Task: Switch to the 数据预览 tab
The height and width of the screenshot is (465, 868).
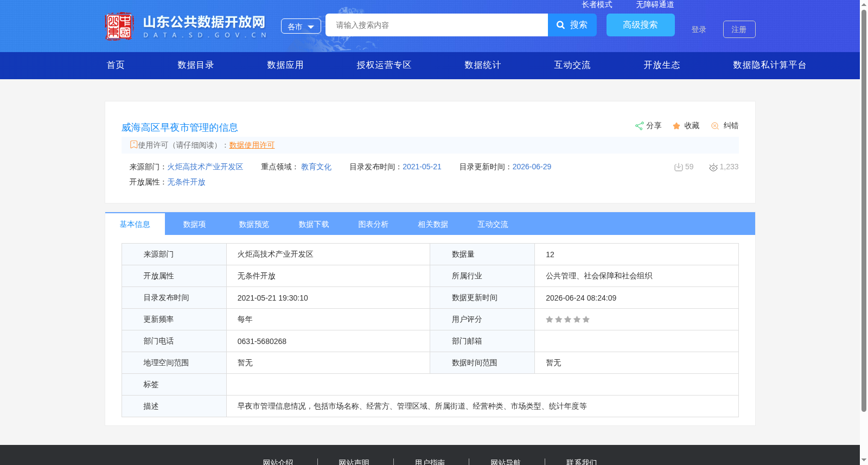Action: coord(254,224)
